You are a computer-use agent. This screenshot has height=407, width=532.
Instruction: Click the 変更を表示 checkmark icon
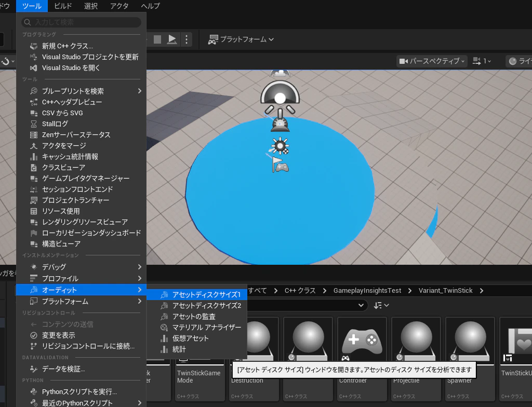[x=34, y=335]
